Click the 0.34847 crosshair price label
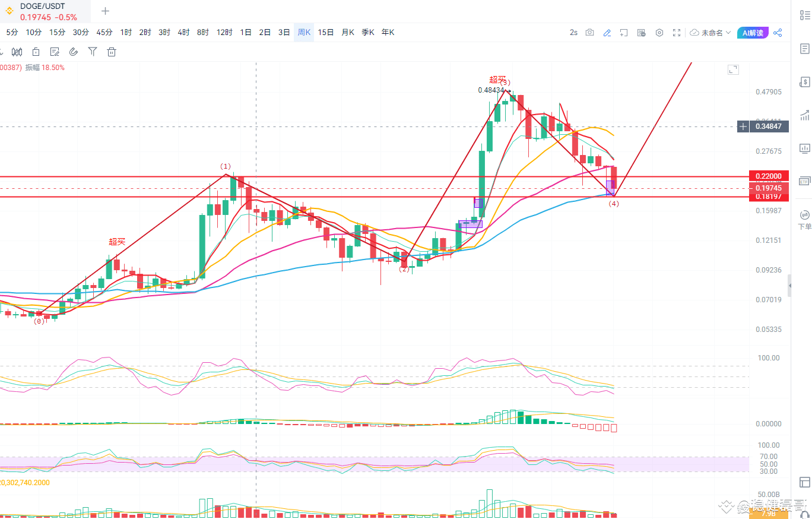812x519 pixels. click(769, 126)
